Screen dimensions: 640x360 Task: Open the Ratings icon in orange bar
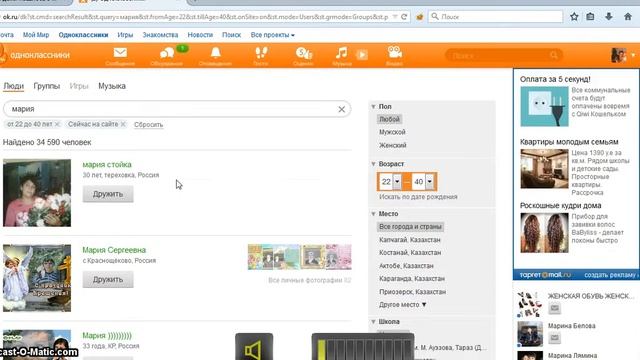pyautogui.click(x=304, y=53)
